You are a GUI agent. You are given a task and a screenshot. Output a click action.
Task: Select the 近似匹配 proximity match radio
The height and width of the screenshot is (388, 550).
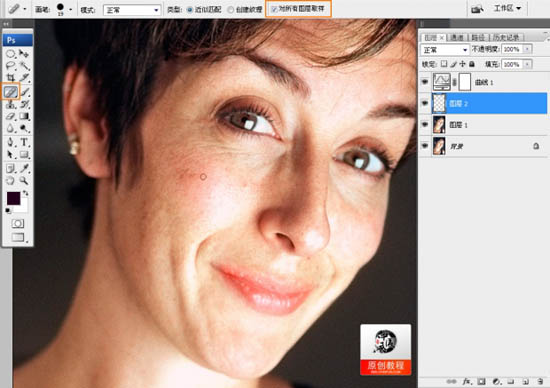[x=190, y=10]
